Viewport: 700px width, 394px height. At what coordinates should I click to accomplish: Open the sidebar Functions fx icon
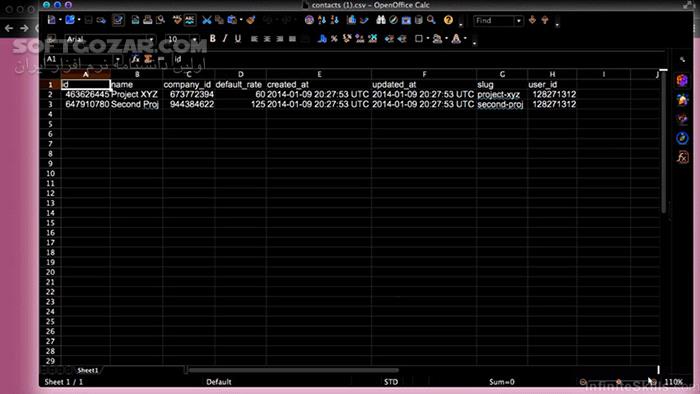tap(682, 157)
